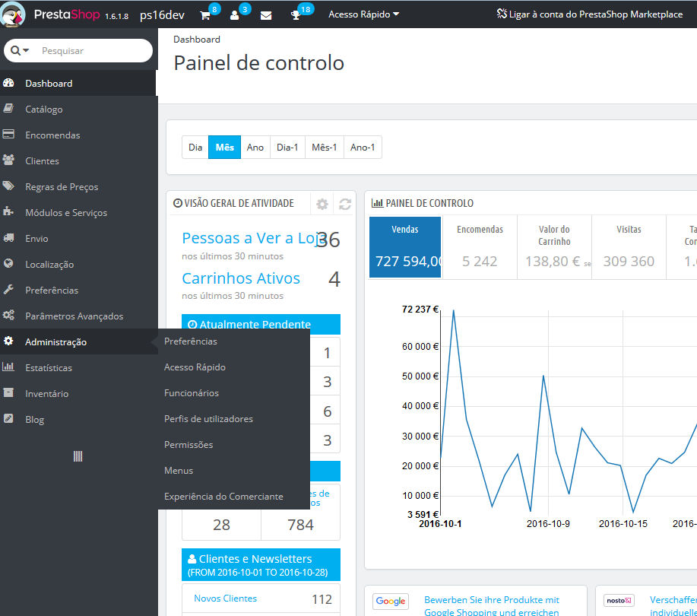Refresh the activity overview panel
Screen dimensions: 697x616
click(x=345, y=204)
